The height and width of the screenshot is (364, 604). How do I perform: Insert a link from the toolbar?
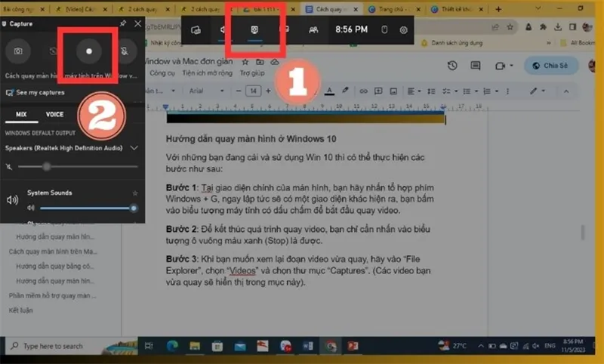point(363,91)
